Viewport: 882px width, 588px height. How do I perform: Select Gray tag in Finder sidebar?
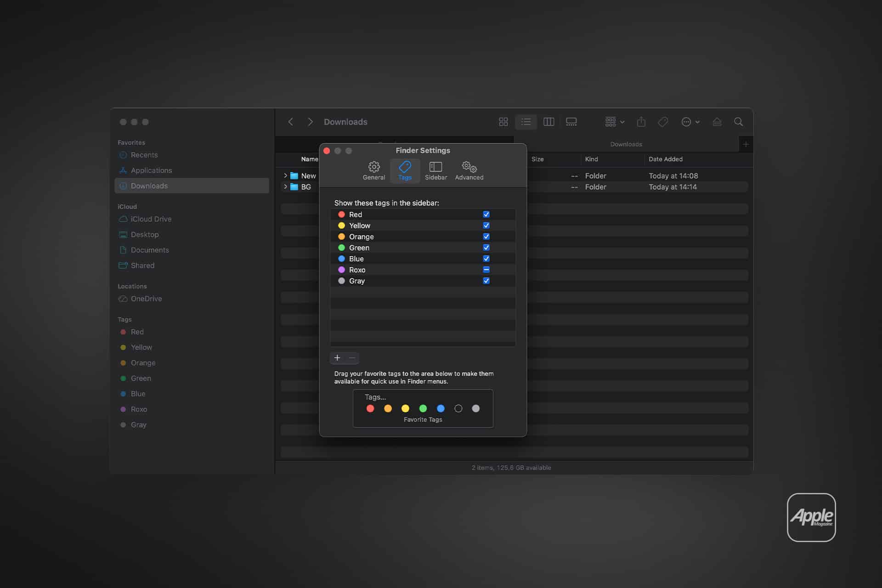pyautogui.click(x=192, y=424)
